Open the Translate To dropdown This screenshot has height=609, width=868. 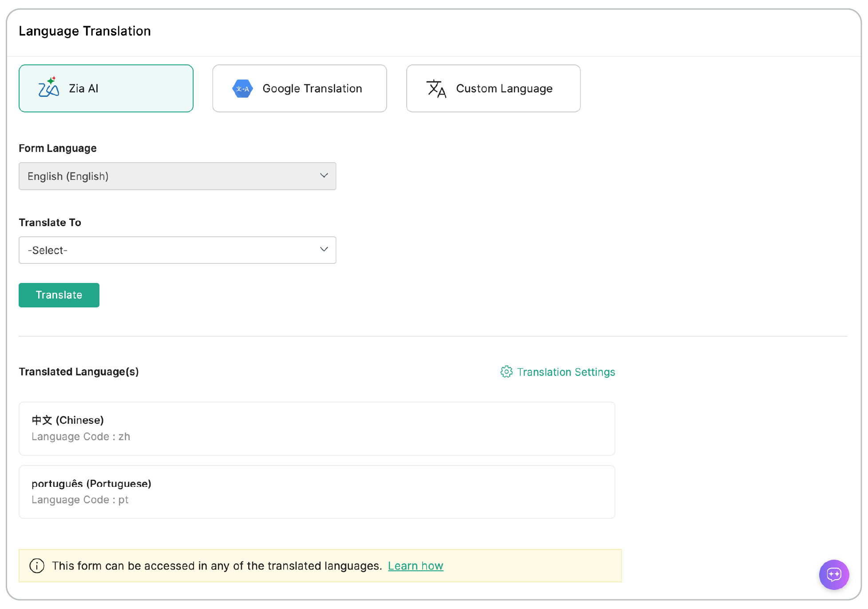click(x=178, y=250)
